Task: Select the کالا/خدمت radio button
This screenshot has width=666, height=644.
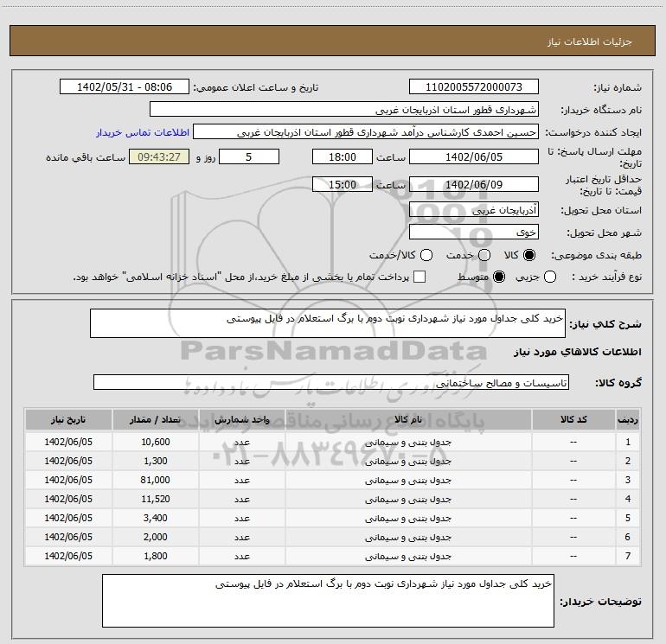Action: 426,255
